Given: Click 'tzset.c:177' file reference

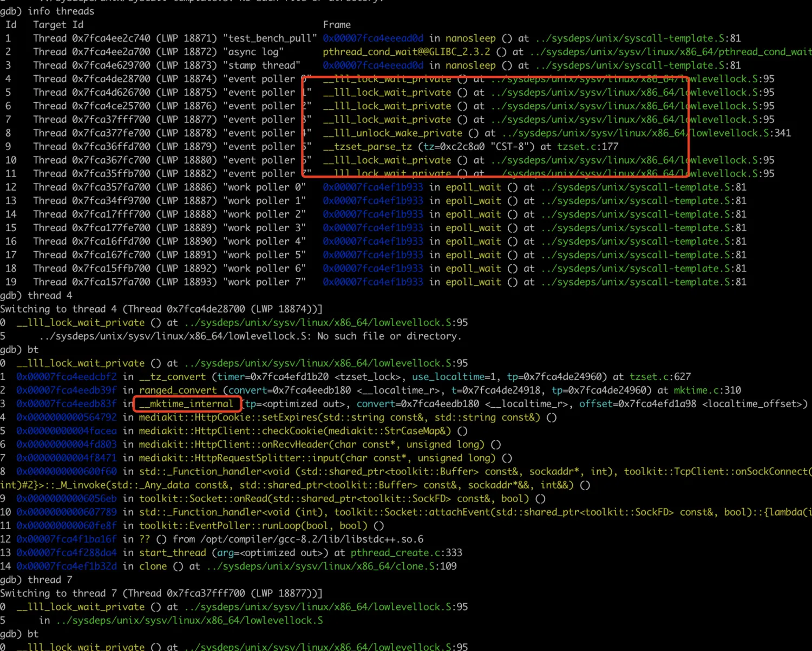Looking at the screenshot, I should pos(587,146).
